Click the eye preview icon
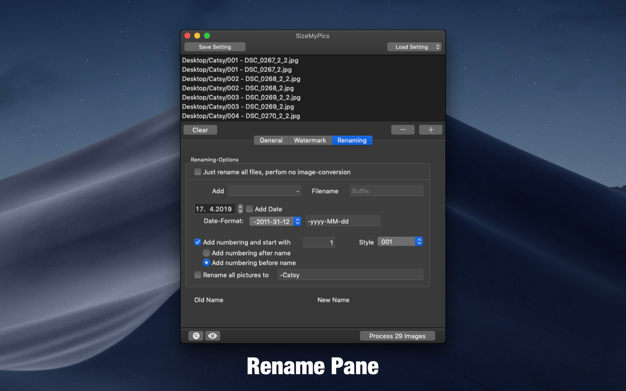This screenshot has height=391, width=626. pos(212,336)
